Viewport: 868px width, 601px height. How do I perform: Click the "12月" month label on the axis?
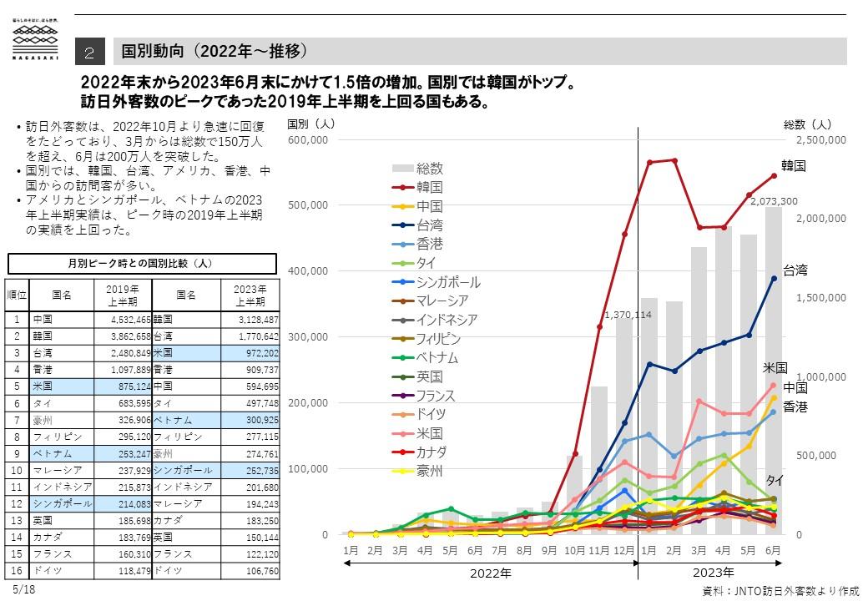624,551
